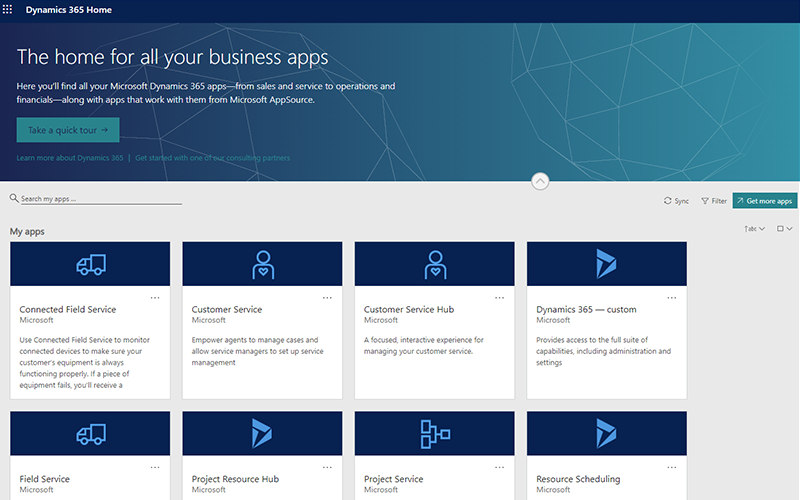Click the Customer Service Hub description text
The image size is (800, 500).
tap(423, 345)
